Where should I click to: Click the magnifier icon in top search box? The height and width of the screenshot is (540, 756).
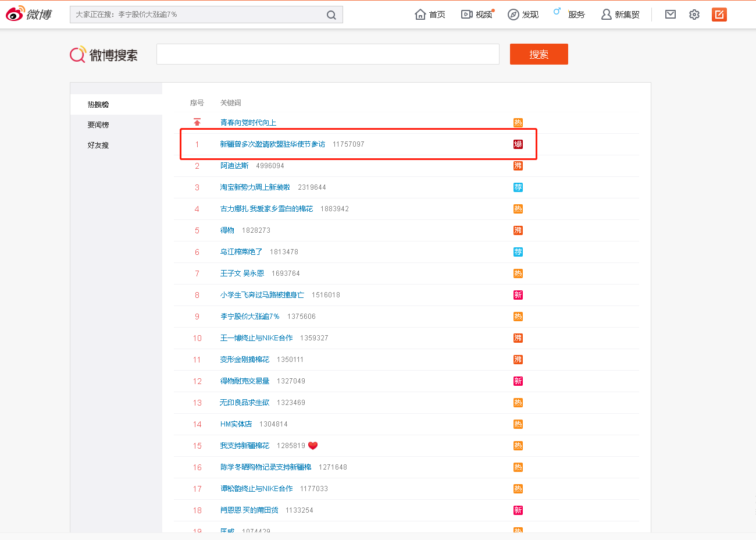tap(331, 15)
